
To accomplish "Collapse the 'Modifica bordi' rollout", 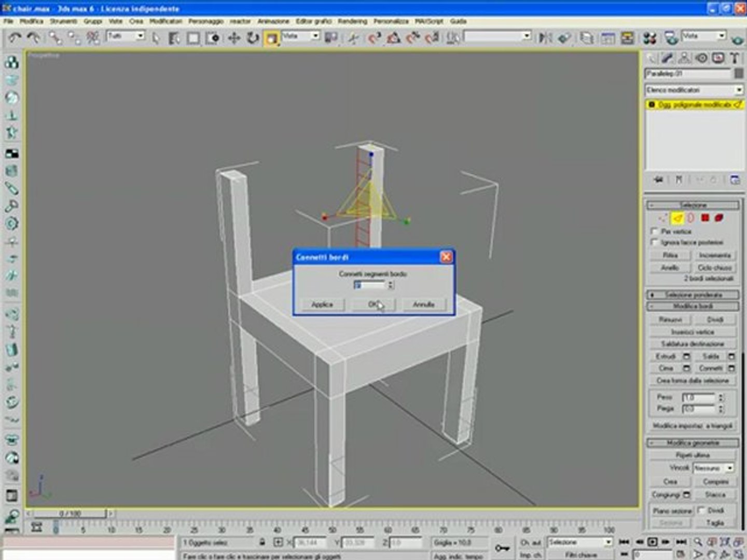I will (x=694, y=306).
